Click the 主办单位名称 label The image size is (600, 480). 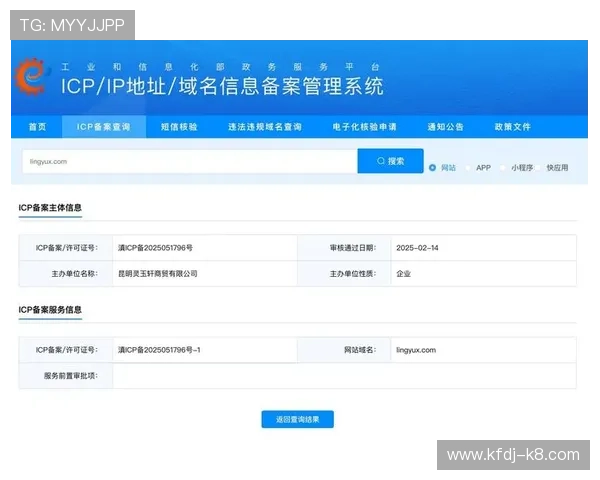75,274
